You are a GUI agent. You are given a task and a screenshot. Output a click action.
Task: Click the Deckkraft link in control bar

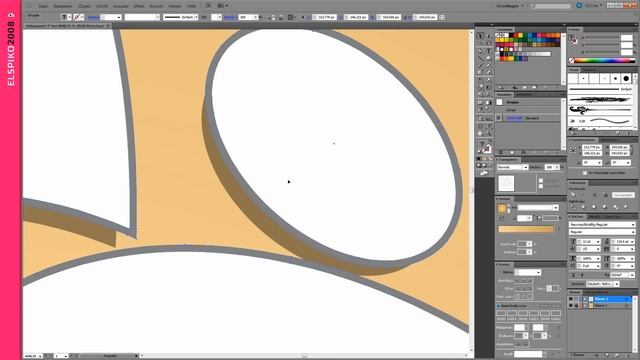pyautogui.click(x=230, y=17)
